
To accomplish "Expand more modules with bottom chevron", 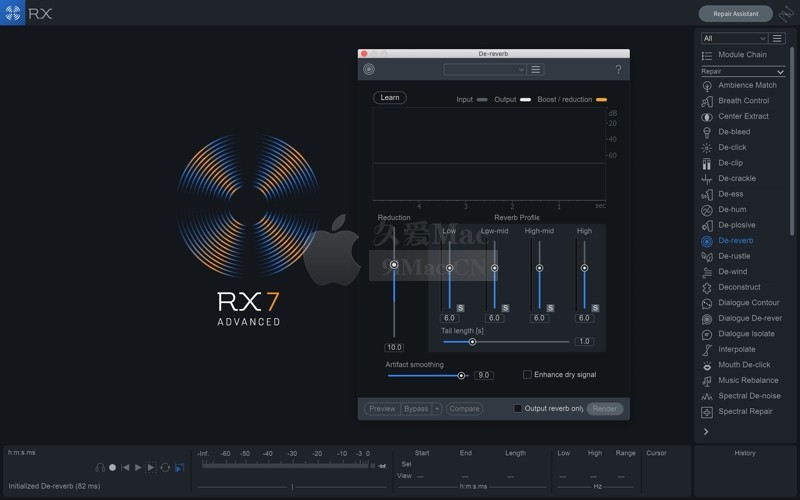I will click(x=706, y=432).
